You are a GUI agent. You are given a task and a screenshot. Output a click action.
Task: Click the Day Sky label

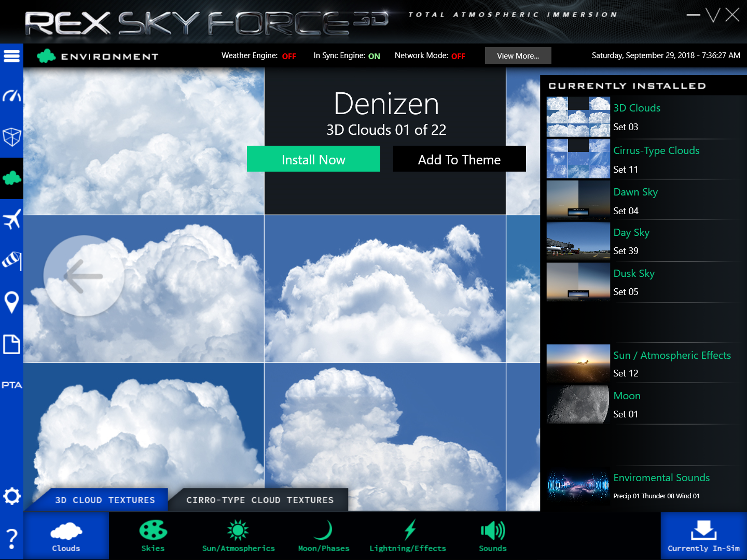coord(631,232)
